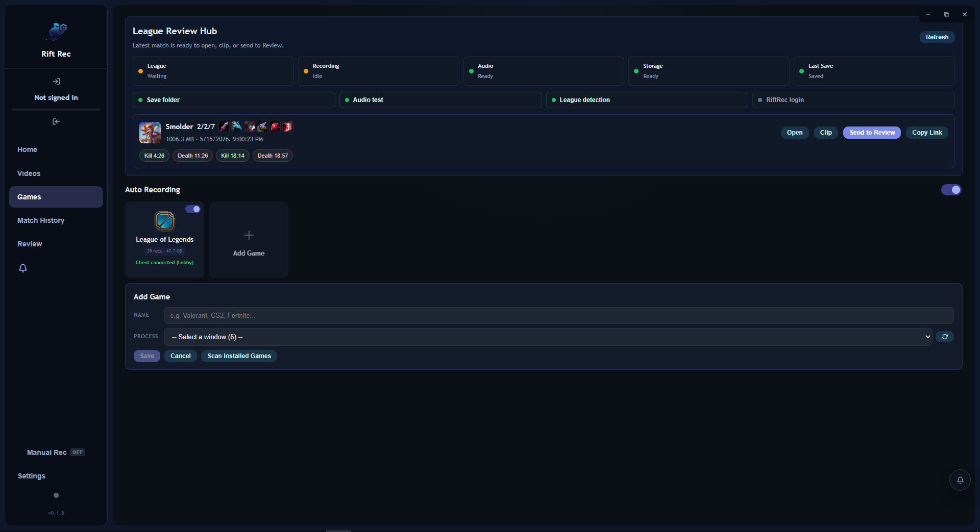This screenshot has width=980, height=532.
Task: Click the League detection check item
Action: (647, 100)
